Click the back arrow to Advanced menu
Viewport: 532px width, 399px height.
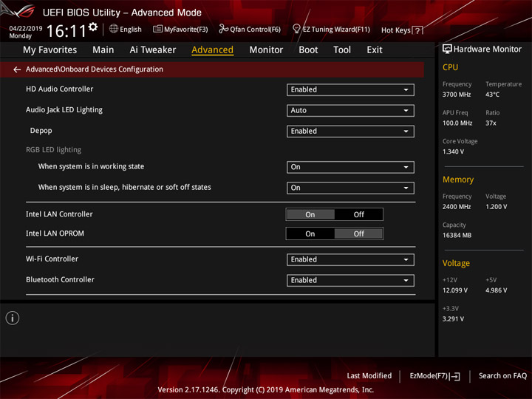pos(17,69)
